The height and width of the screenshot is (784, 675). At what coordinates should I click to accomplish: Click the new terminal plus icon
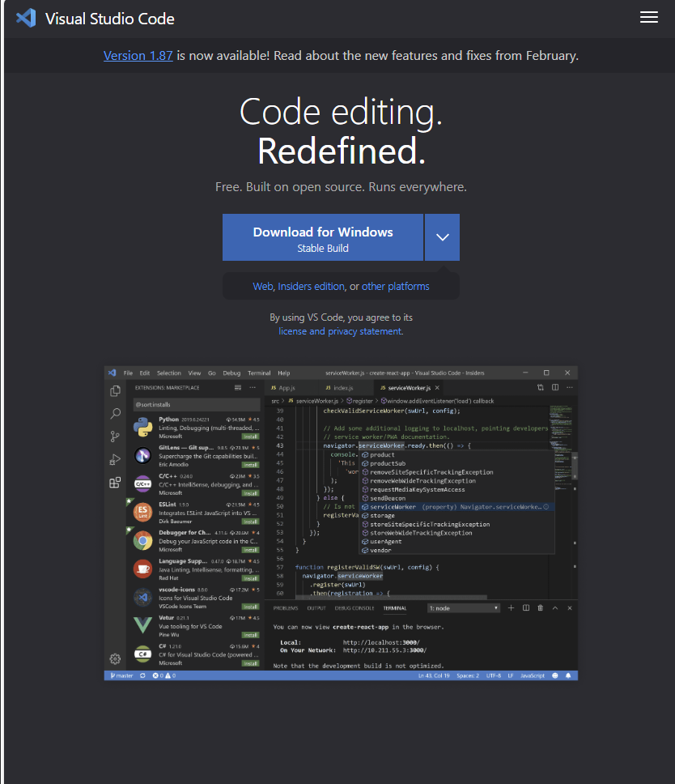point(511,608)
